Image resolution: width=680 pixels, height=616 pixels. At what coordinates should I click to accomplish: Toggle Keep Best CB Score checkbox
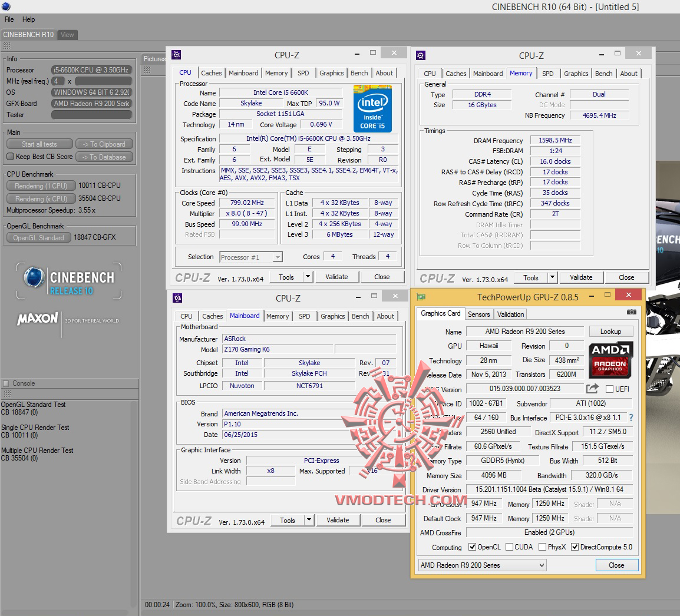tap(11, 157)
